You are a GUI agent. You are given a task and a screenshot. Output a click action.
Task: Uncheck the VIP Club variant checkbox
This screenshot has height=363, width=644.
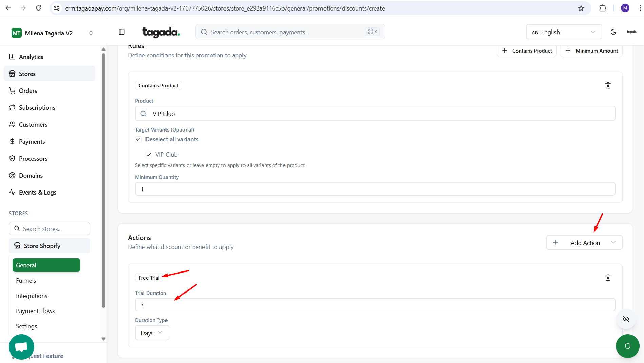pyautogui.click(x=149, y=155)
